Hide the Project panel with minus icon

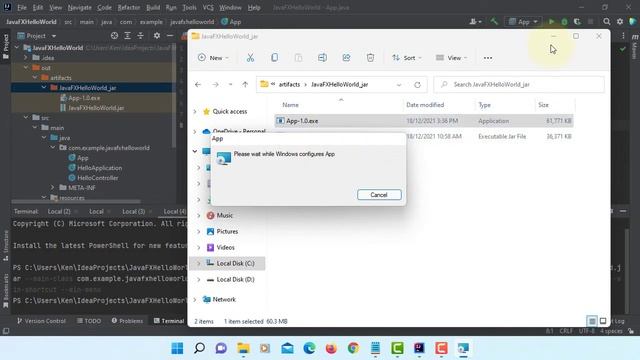click(x=170, y=36)
